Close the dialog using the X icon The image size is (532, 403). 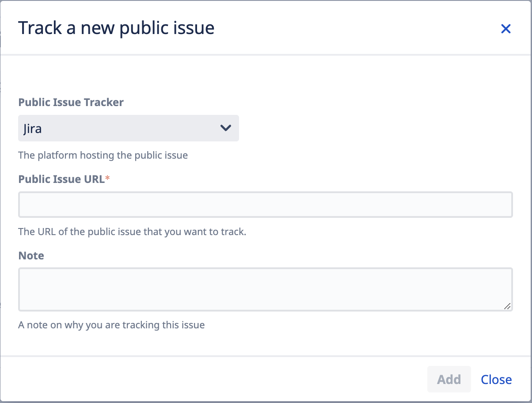506,28
